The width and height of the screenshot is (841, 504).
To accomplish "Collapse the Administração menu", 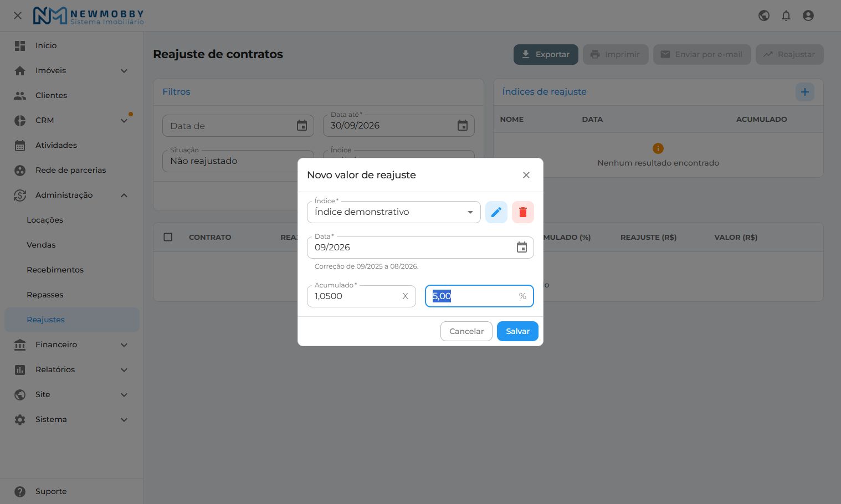I will pyautogui.click(x=72, y=195).
